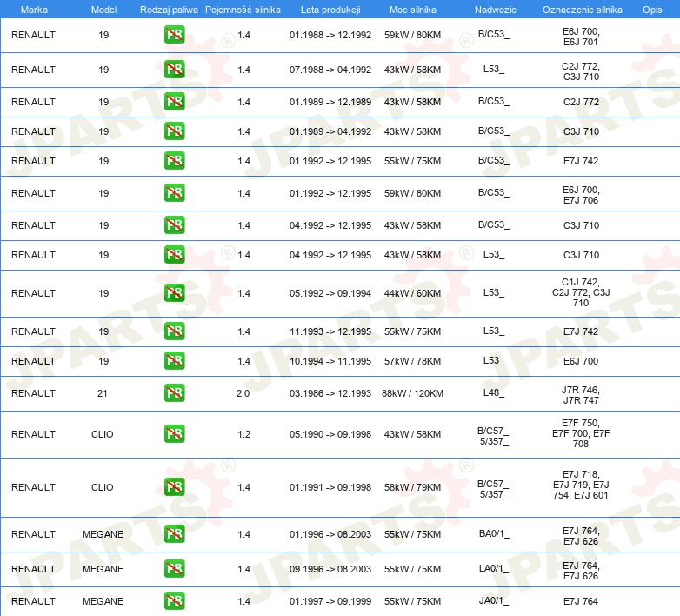The image size is (680, 616).
Task: Click the fuel icon in the 01.1989 -> 04.1992 row
Action: pyautogui.click(x=174, y=131)
